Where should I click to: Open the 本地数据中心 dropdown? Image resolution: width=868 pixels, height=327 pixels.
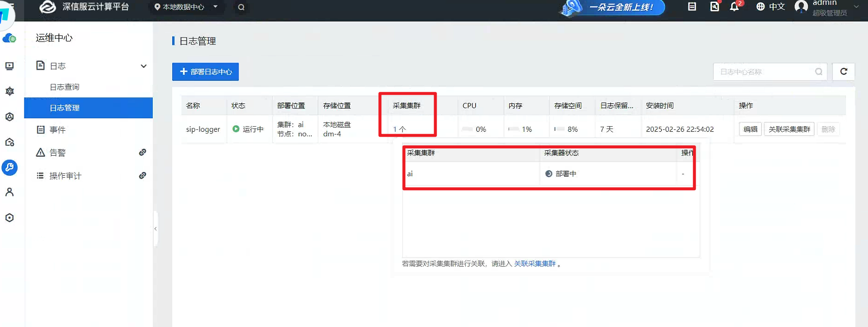click(x=186, y=7)
